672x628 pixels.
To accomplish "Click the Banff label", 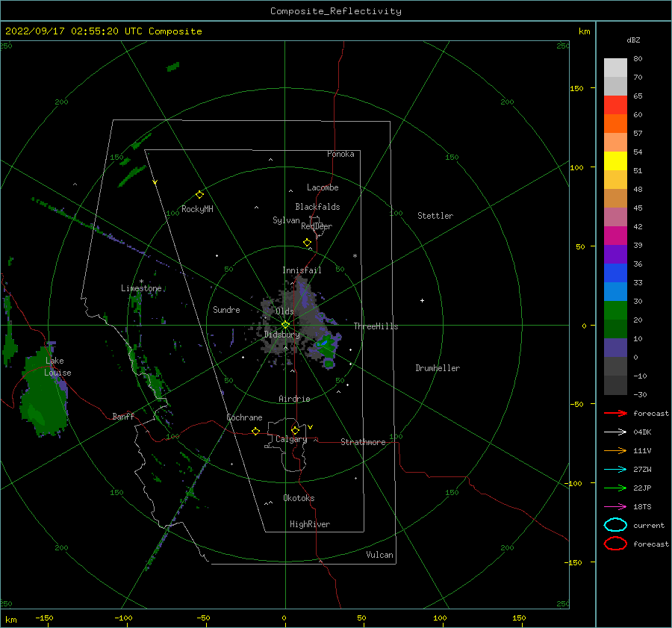I will coord(123,416).
